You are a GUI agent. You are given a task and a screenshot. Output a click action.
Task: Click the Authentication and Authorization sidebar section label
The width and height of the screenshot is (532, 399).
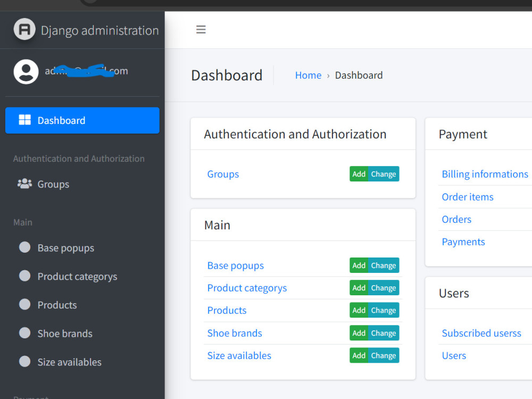point(79,159)
